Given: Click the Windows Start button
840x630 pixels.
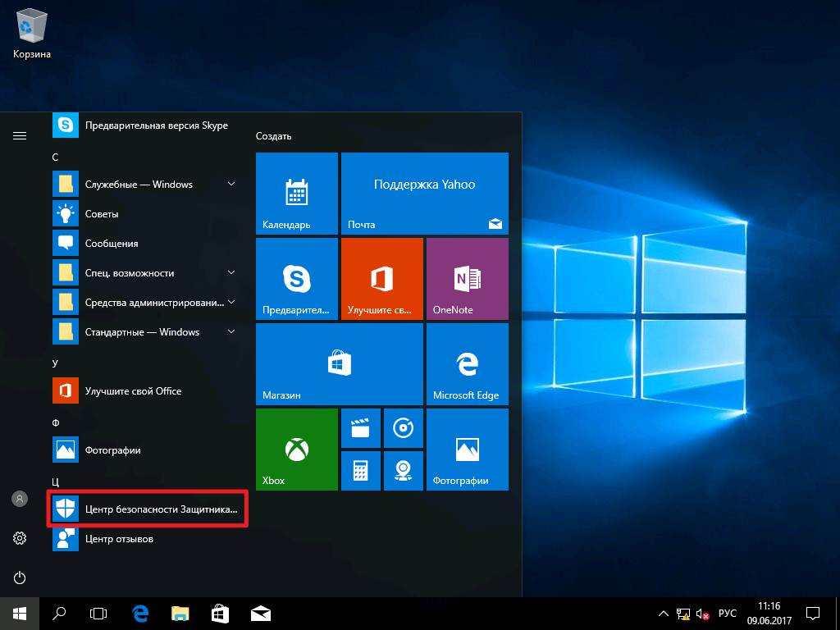Looking at the screenshot, I should point(20,614).
